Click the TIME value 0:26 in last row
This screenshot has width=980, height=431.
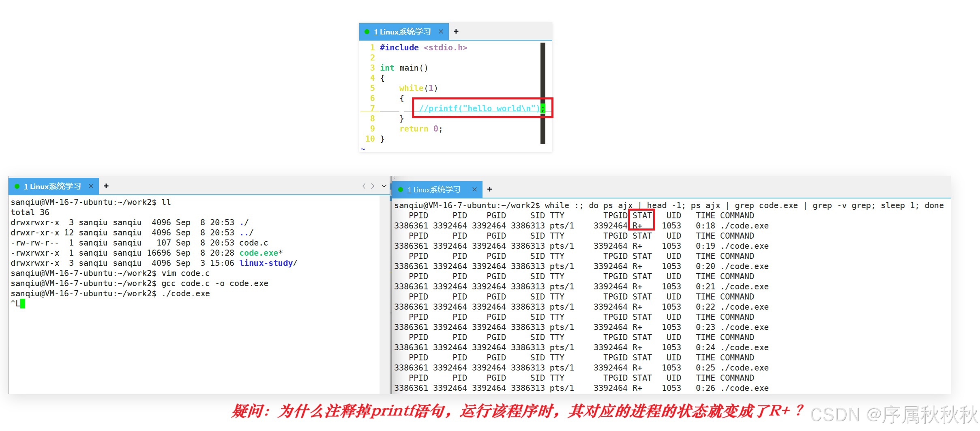(x=706, y=388)
